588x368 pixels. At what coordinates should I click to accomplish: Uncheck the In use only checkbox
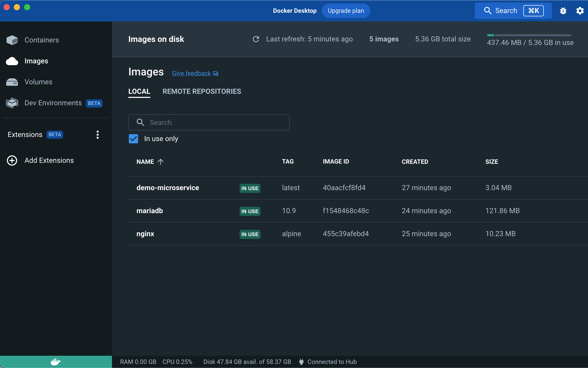[x=133, y=139]
